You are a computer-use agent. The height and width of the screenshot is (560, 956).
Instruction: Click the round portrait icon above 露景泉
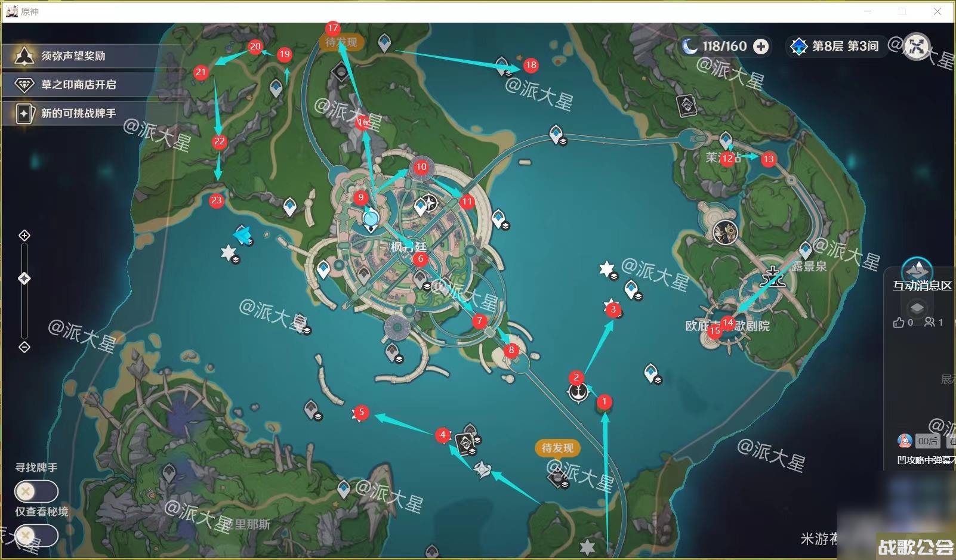coord(726,232)
